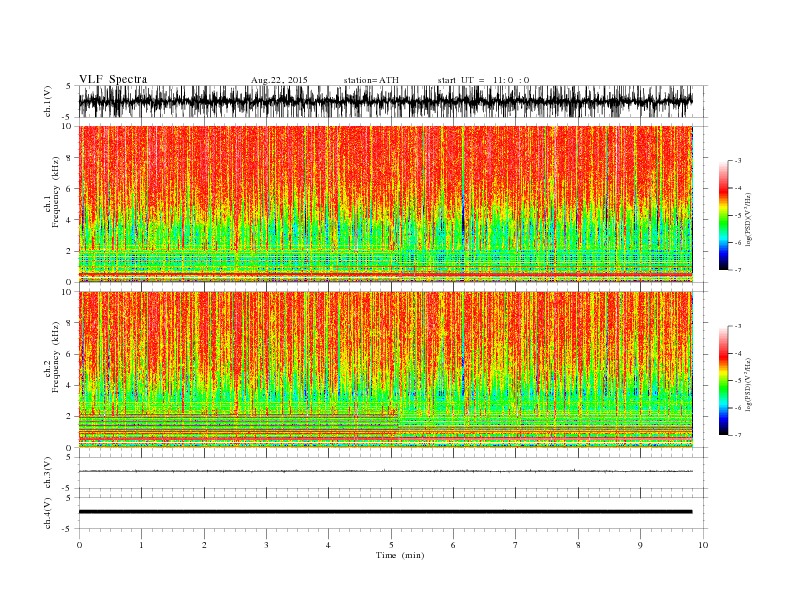The image size is (792, 612).
Task: Click the time axis tick label "5"
Action: click(391, 545)
